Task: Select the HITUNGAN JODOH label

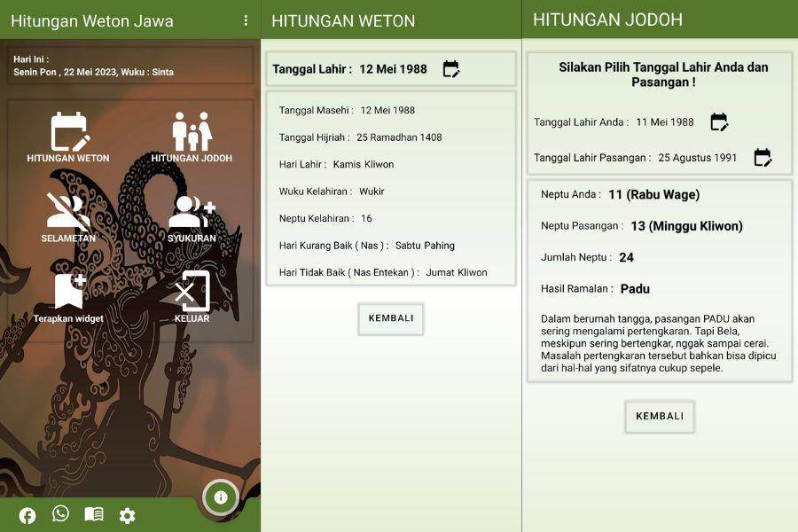Action: [192, 159]
